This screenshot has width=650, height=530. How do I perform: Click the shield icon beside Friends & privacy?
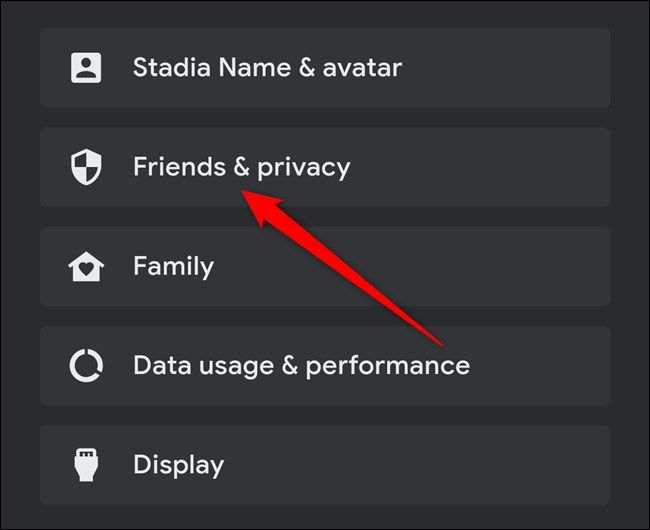[86, 167]
